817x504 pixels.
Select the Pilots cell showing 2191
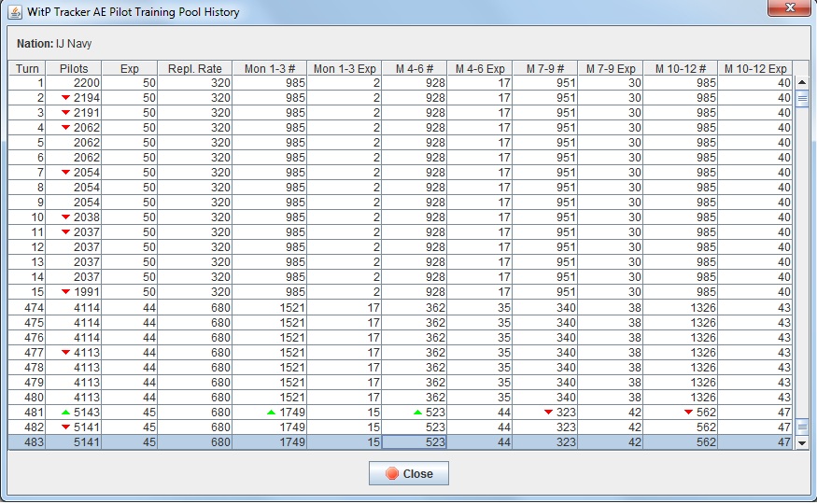(x=74, y=112)
